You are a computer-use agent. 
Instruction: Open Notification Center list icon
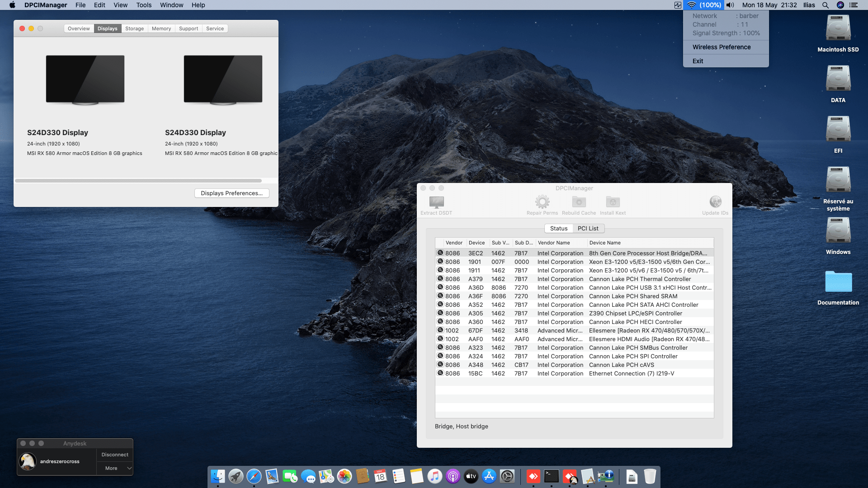854,5
